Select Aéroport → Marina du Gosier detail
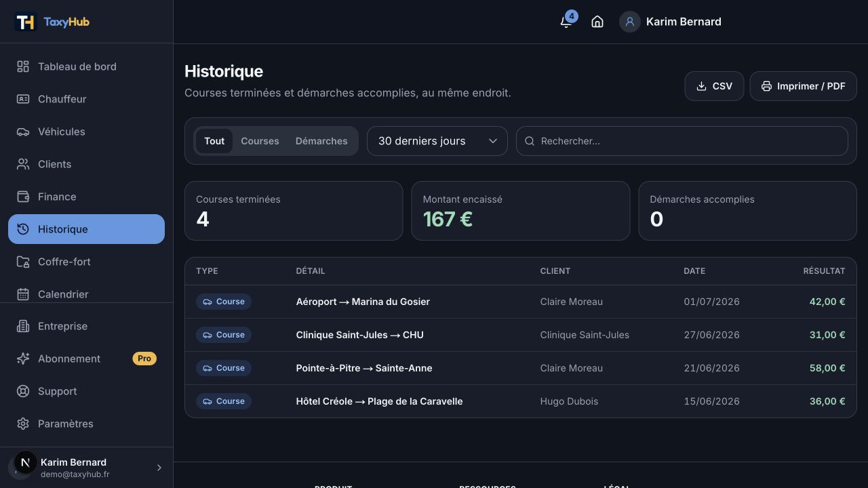This screenshot has width=868, height=488. tap(363, 302)
